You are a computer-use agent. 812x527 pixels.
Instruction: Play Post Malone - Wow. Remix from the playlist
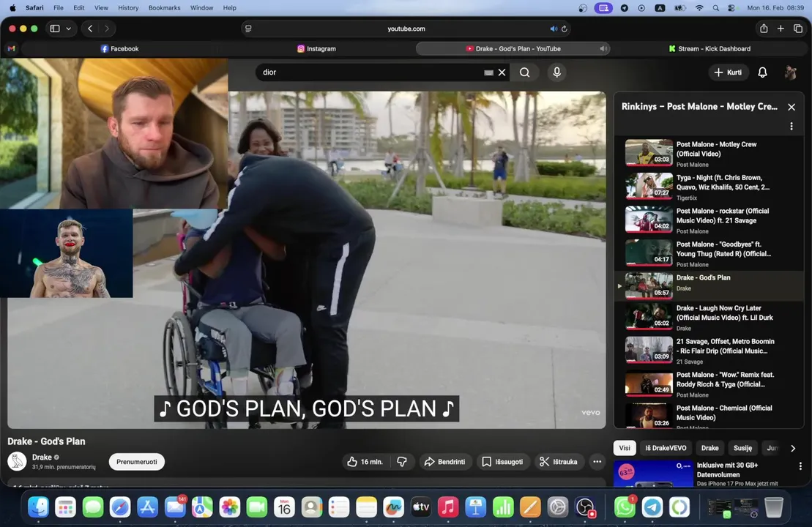(x=709, y=384)
